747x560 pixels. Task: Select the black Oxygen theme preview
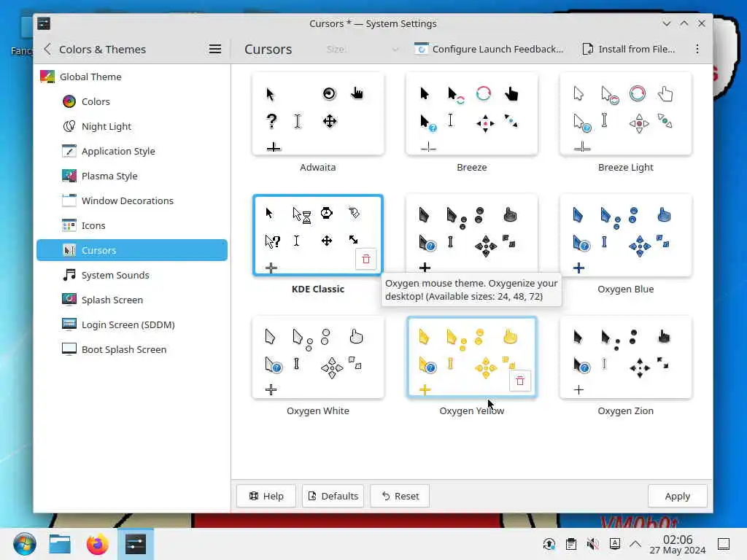(472, 233)
